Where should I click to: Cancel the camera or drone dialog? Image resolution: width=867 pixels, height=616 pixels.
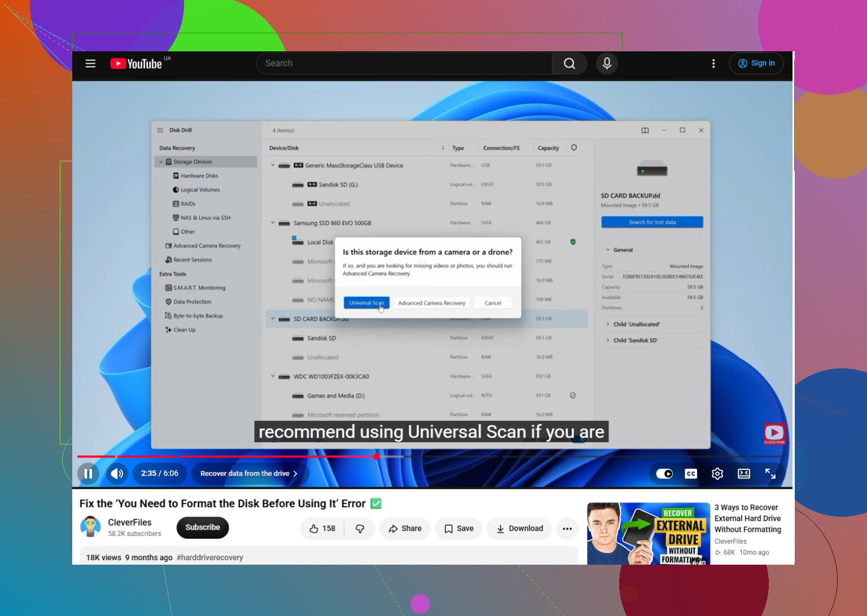493,303
